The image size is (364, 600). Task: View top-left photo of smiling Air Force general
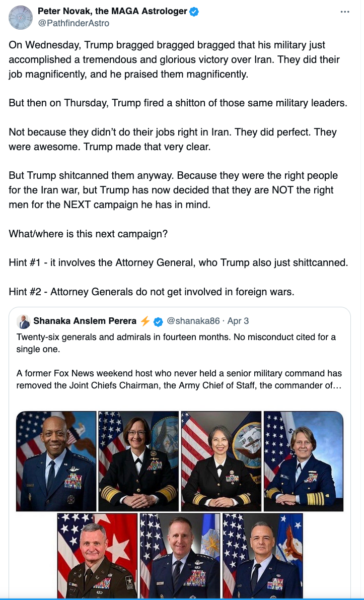[x=56, y=461]
